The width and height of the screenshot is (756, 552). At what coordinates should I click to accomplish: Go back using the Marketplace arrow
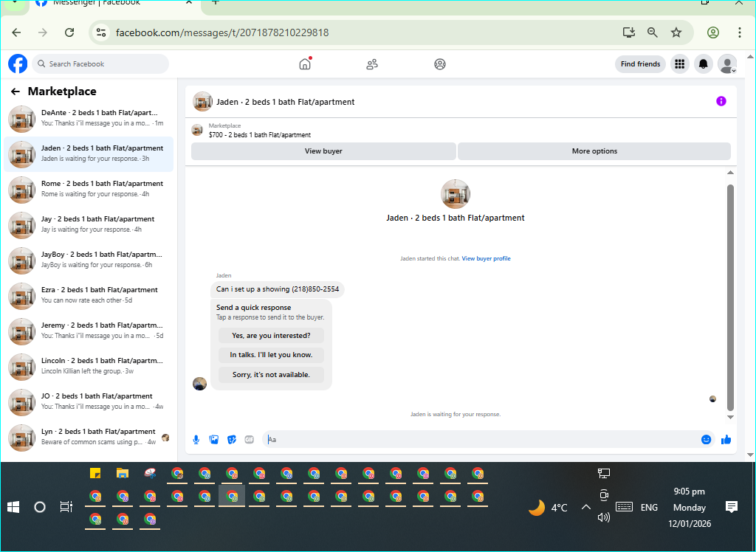pyautogui.click(x=16, y=92)
